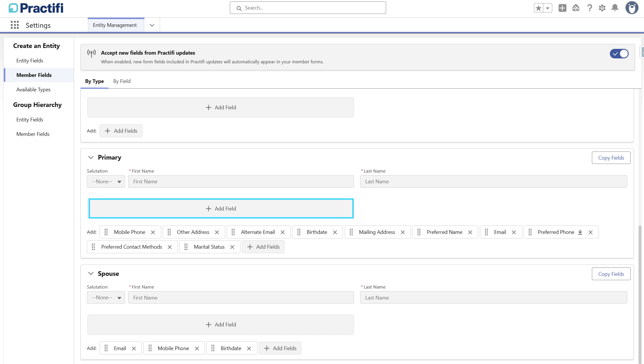Click the drag handle on Marital Status
Image resolution: width=644 pixels, height=364 pixels.
coord(186,247)
